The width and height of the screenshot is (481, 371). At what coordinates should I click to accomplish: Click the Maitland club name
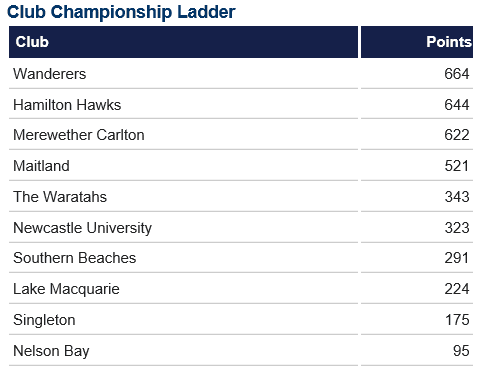[41, 166]
